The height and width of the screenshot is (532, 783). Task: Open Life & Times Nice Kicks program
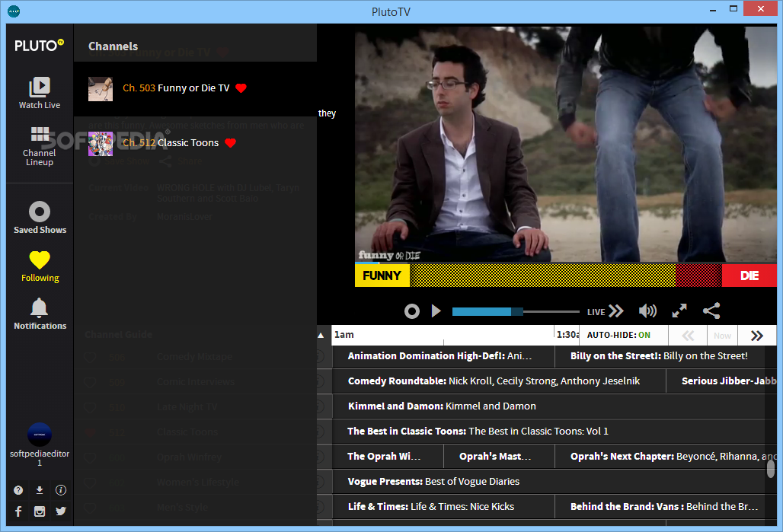(443, 507)
